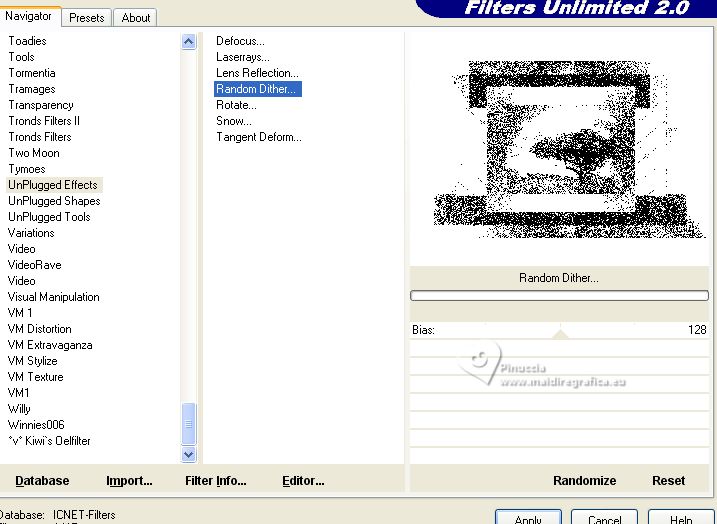Choose the Rotate filter

pyautogui.click(x=236, y=105)
